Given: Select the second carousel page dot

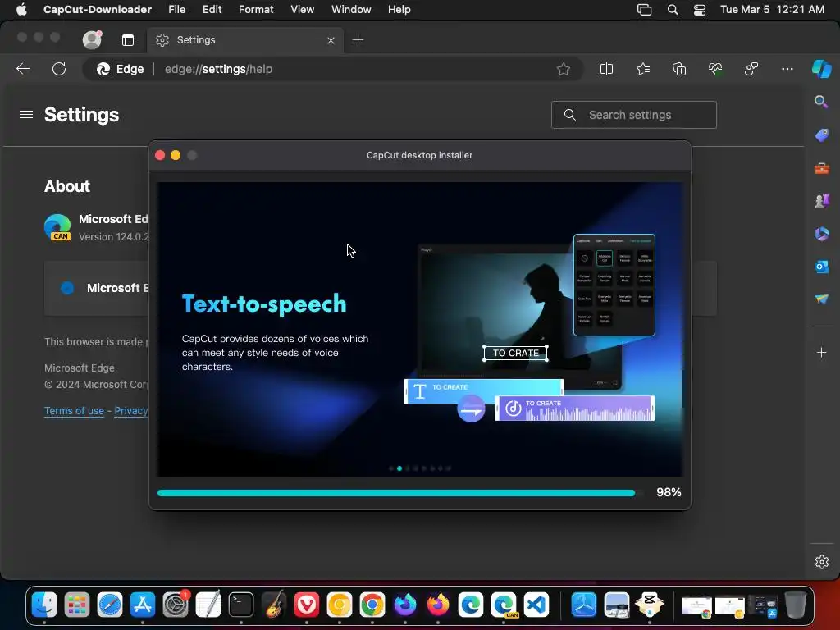Looking at the screenshot, I should 399,468.
